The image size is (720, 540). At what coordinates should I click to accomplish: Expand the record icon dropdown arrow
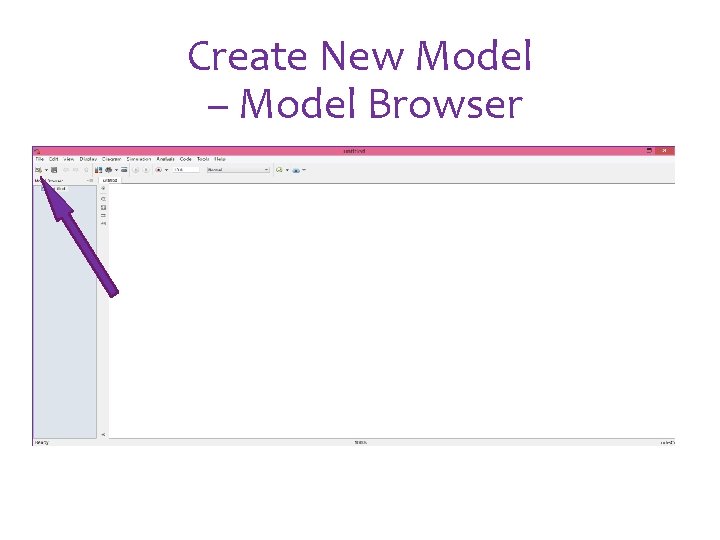[x=166, y=170]
